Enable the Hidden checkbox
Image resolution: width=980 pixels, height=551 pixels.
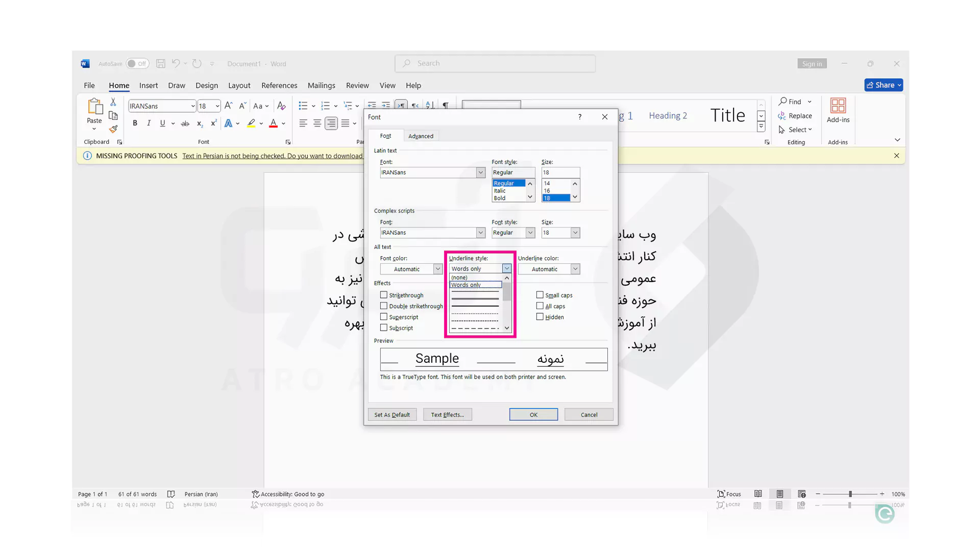540,317
